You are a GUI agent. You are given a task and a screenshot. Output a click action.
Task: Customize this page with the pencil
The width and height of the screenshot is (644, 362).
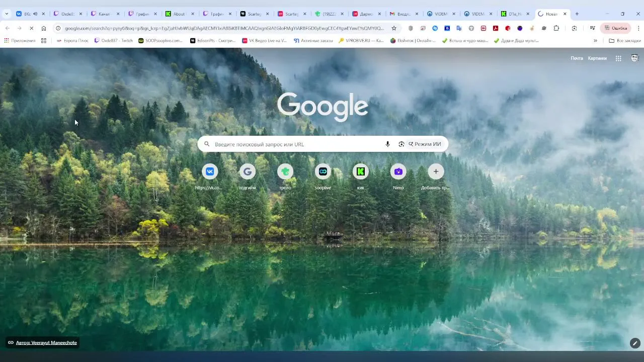coord(635,343)
